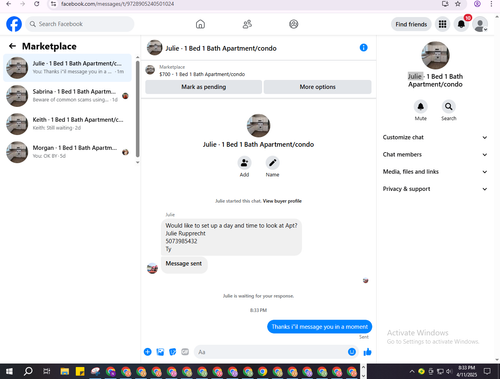Go to the Home feed icon
This screenshot has height=379, width=500.
click(x=200, y=24)
